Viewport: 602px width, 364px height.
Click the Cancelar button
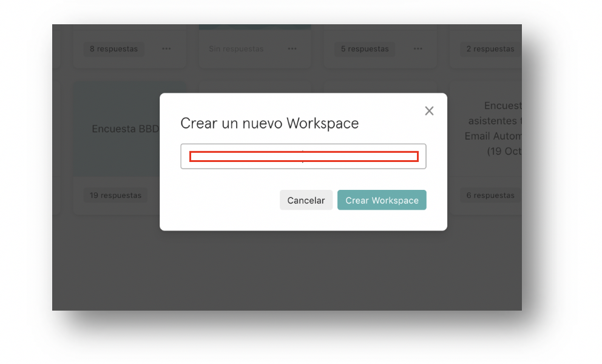[x=306, y=200]
